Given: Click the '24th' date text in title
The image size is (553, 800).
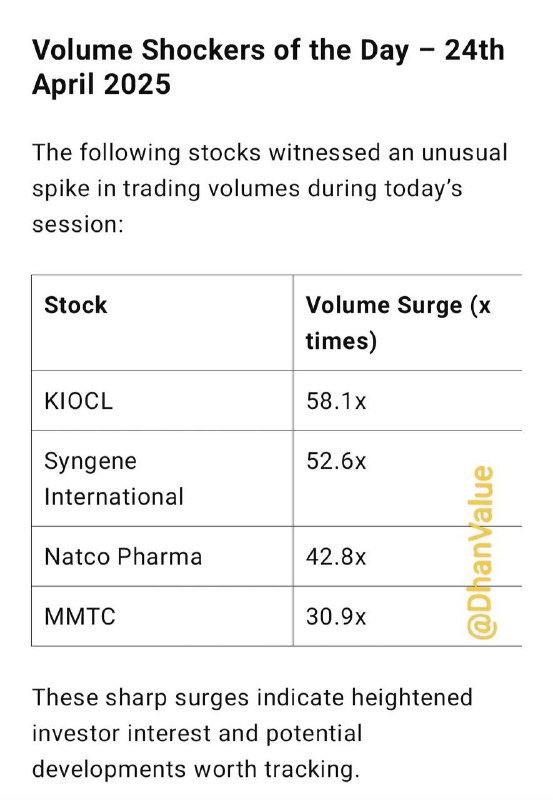Looking at the screenshot, I should pyautogui.click(x=474, y=50).
